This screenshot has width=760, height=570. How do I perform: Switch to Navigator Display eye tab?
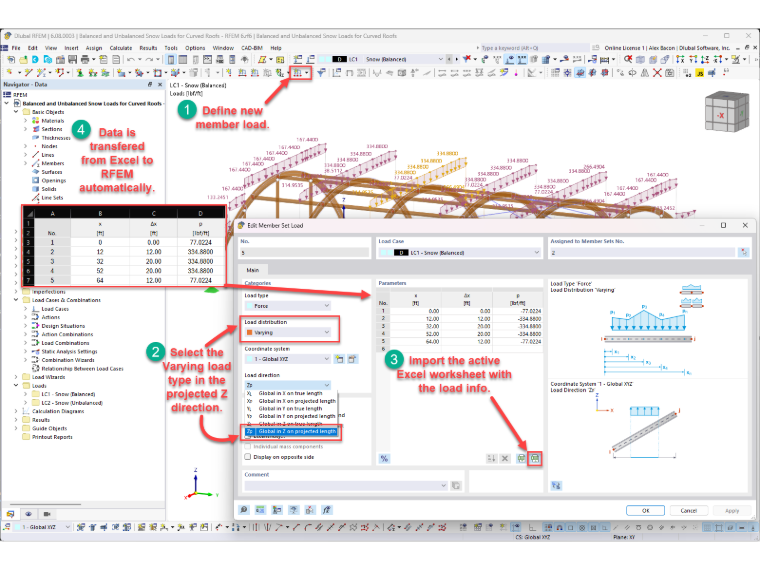[x=28, y=514]
